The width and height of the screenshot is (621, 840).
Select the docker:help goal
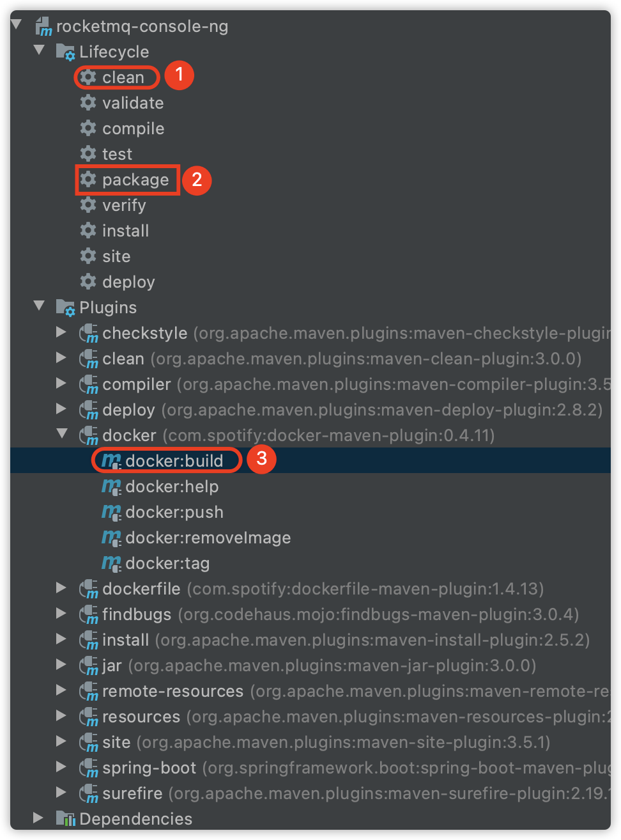(172, 486)
